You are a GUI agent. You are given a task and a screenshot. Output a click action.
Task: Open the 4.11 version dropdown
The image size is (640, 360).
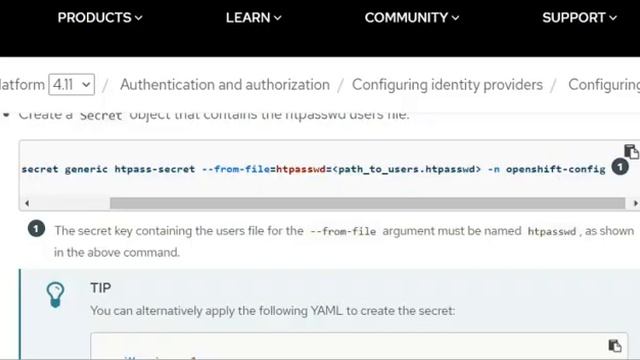point(71,84)
